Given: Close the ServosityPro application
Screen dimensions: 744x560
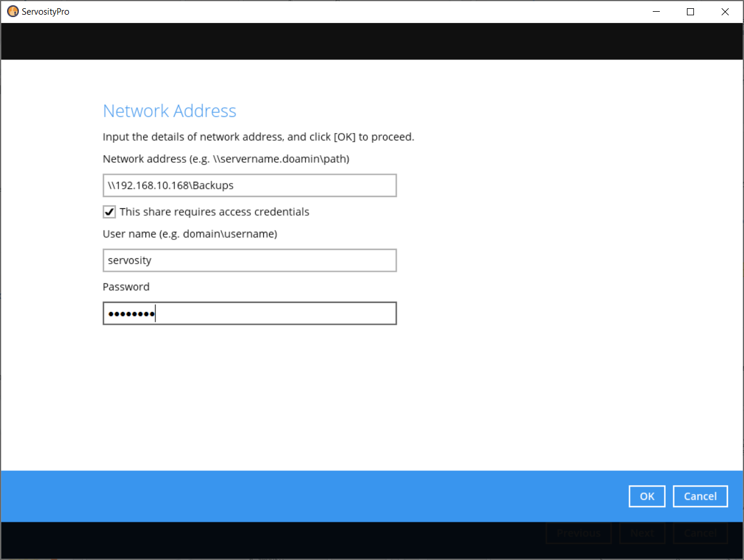Looking at the screenshot, I should click(x=725, y=11).
